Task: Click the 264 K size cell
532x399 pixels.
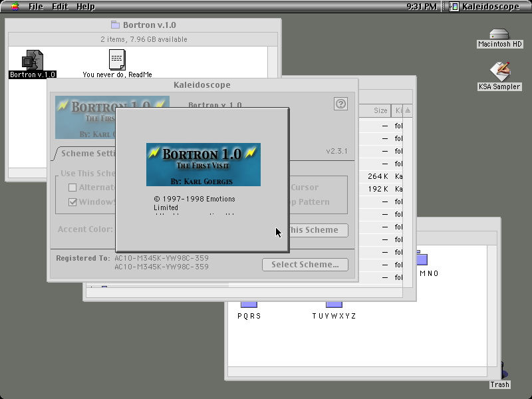Action: [x=378, y=176]
